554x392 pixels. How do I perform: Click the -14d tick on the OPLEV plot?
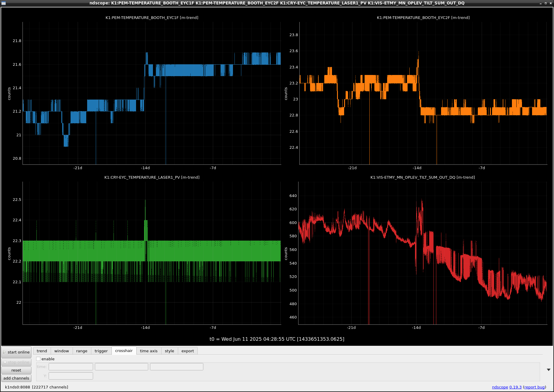point(416,327)
